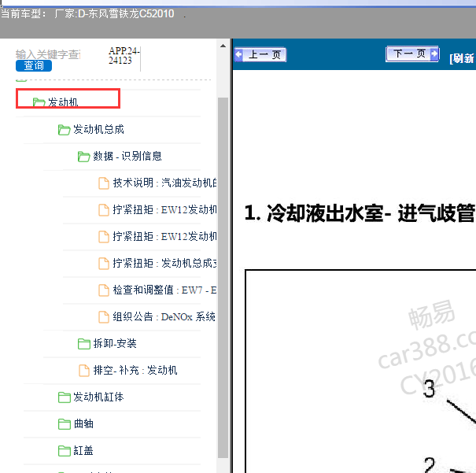Select the 曲轴 tree label

pos(83,423)
